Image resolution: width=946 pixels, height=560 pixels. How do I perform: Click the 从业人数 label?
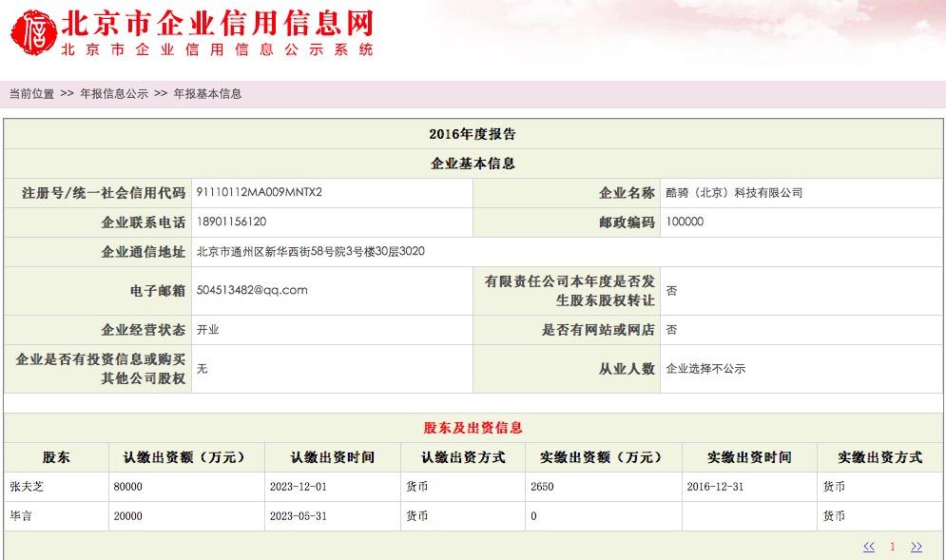pyautogui.click(x=627, y=369)
